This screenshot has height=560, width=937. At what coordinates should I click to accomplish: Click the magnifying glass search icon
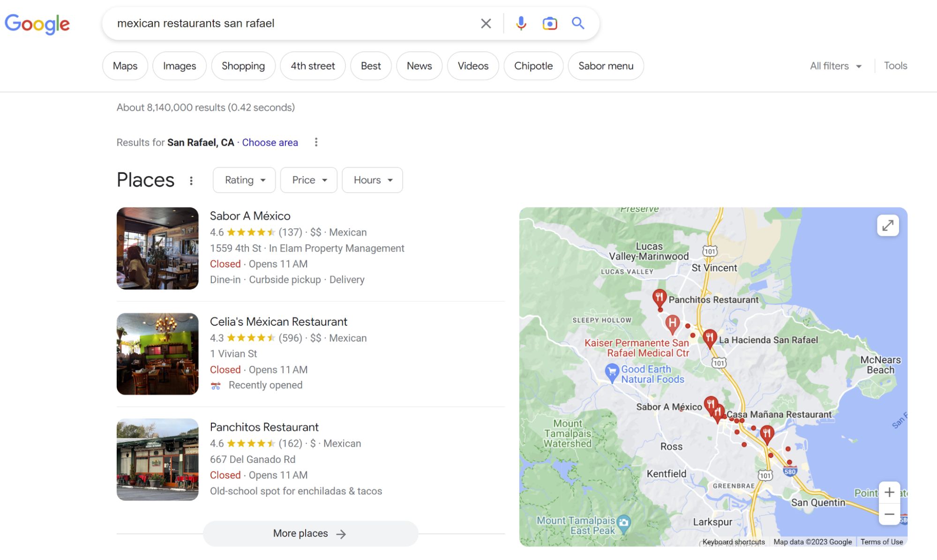(x=578, y=23)
